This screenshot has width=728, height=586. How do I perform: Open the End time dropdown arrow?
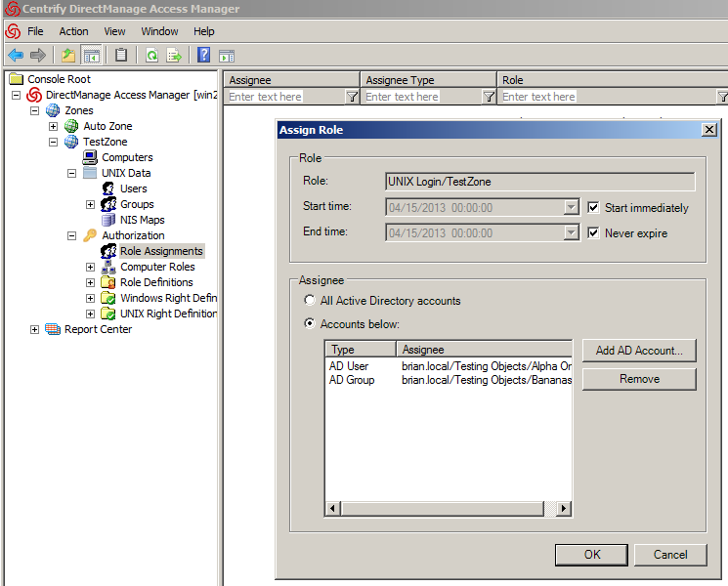click(x=571, y=232)
